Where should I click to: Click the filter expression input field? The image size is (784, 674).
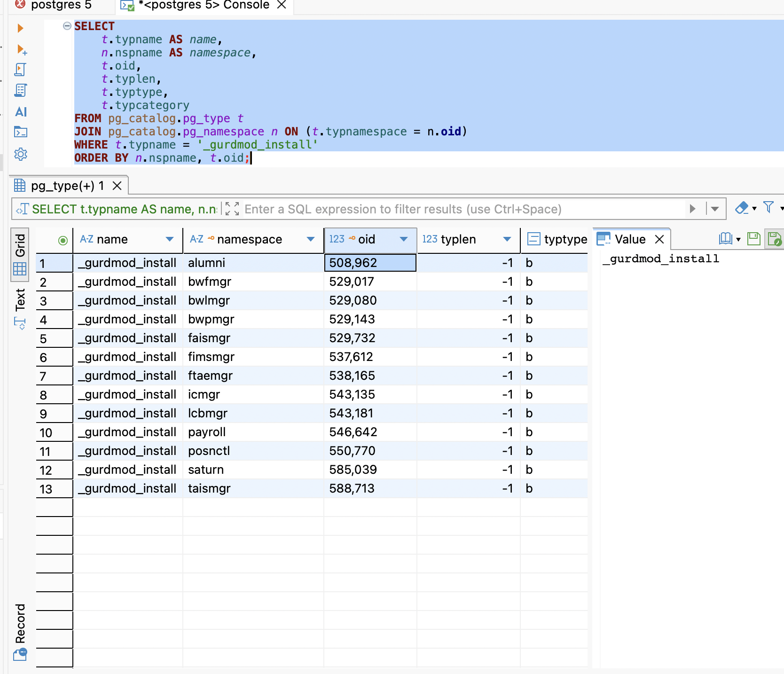pos(461,209)
